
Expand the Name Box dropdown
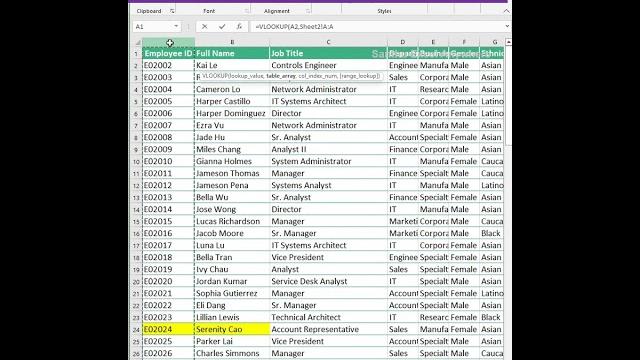pyautogui.click(x=176, y=27)
